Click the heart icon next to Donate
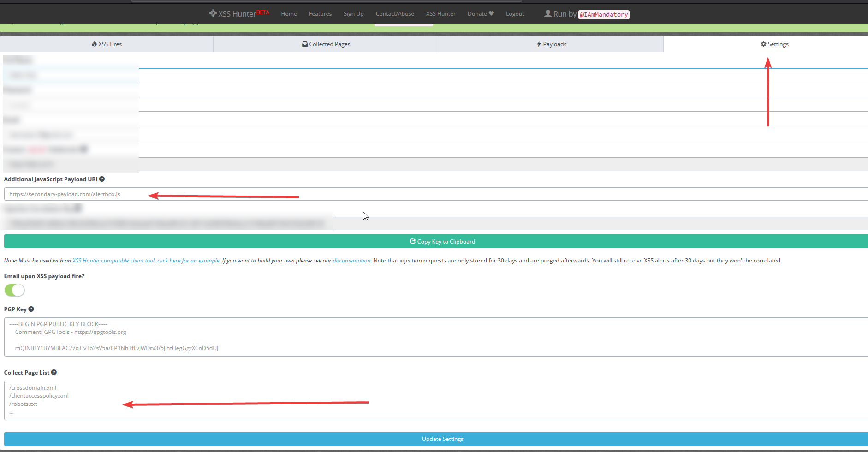 (491, 13)
